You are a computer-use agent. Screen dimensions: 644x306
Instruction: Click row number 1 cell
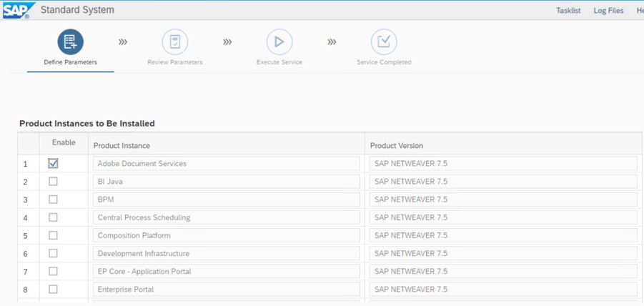coord(29,164)
